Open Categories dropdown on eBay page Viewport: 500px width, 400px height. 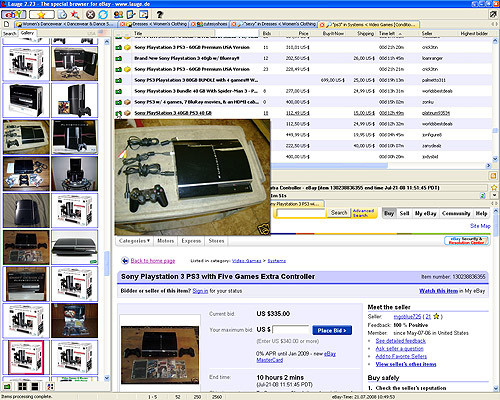(x=134, y=241)
